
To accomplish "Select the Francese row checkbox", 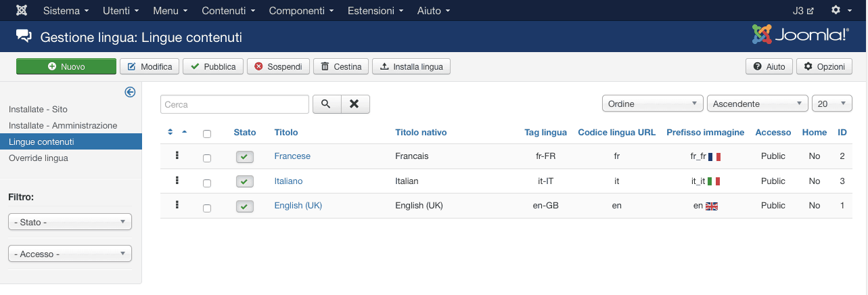I will pos(207,158).
